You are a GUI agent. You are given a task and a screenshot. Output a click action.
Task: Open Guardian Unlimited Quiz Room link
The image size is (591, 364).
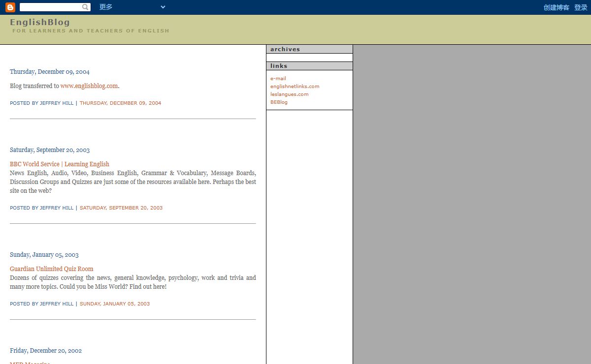[52, 269]
